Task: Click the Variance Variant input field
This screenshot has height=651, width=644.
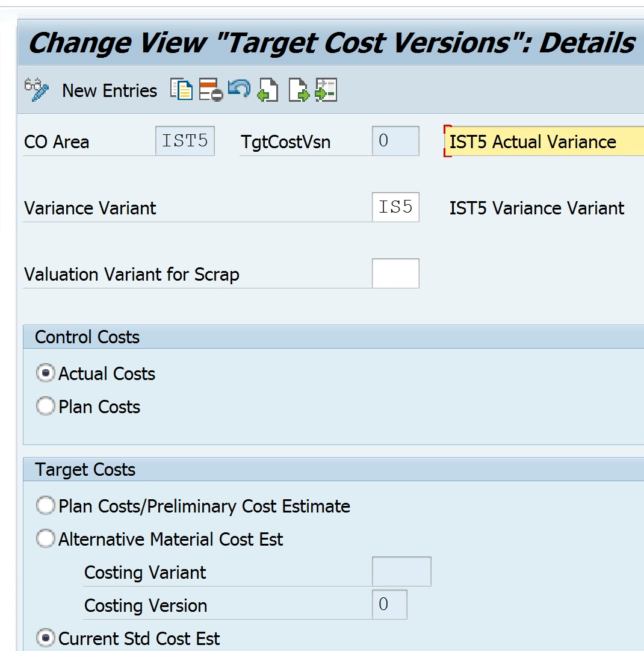Action: coord(395,208)
